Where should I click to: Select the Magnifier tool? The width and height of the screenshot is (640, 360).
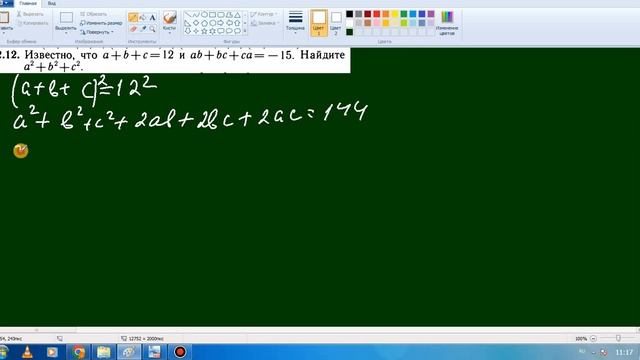152,29
